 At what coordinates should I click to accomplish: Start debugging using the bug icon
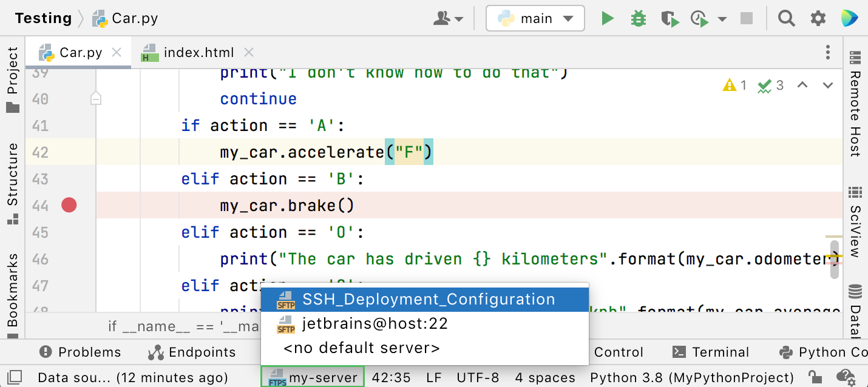point(638,18)
